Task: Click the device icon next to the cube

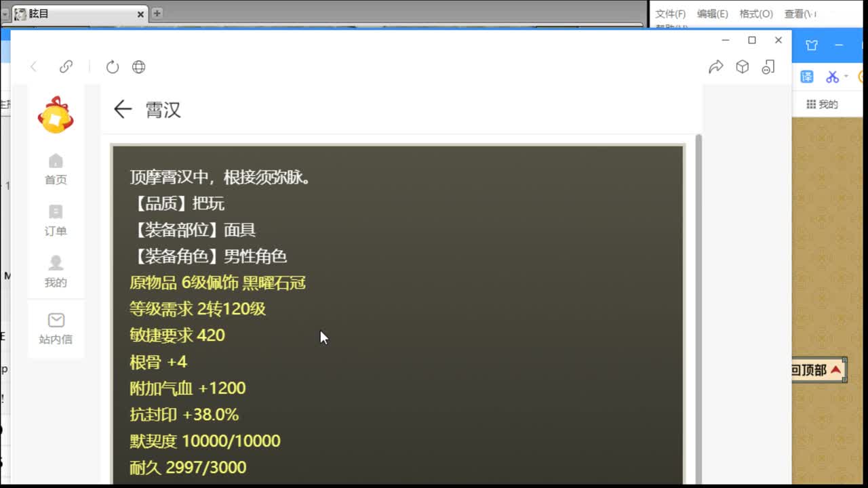Action: [x=768, y=66]
